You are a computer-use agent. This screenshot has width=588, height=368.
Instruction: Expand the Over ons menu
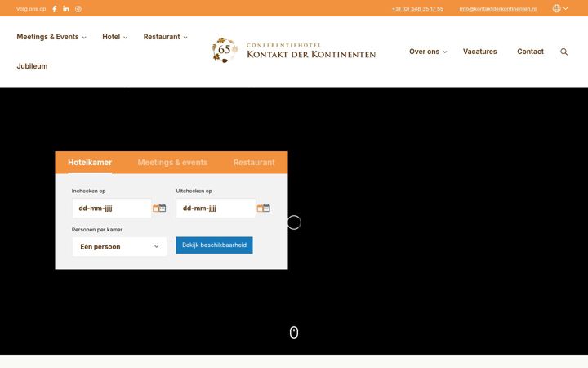(x=428, y=52)
